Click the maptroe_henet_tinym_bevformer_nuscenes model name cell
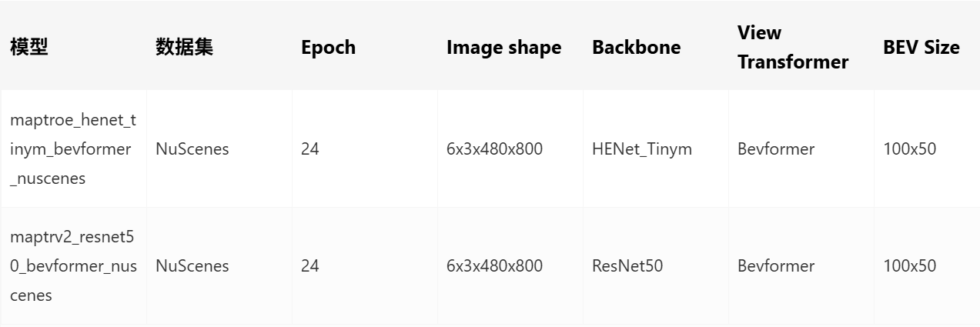The width and height of the screenshot is (980, 327). (73, 149)
